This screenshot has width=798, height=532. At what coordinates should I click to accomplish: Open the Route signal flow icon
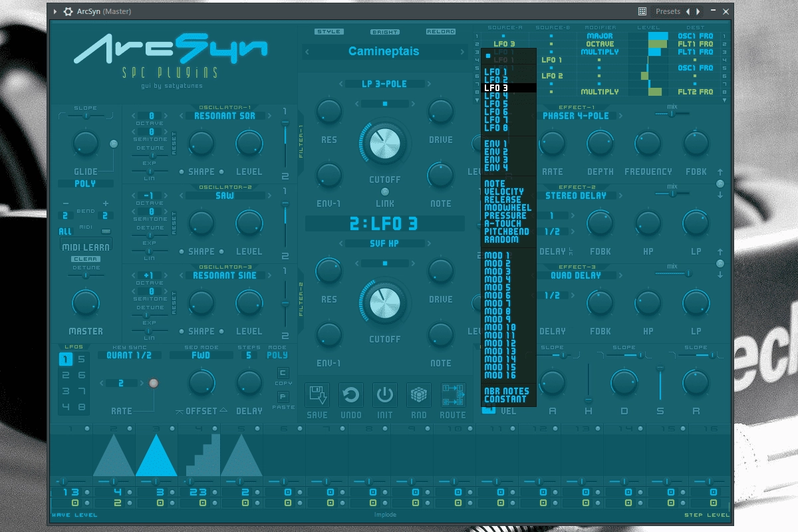click(x=454, y=396)
